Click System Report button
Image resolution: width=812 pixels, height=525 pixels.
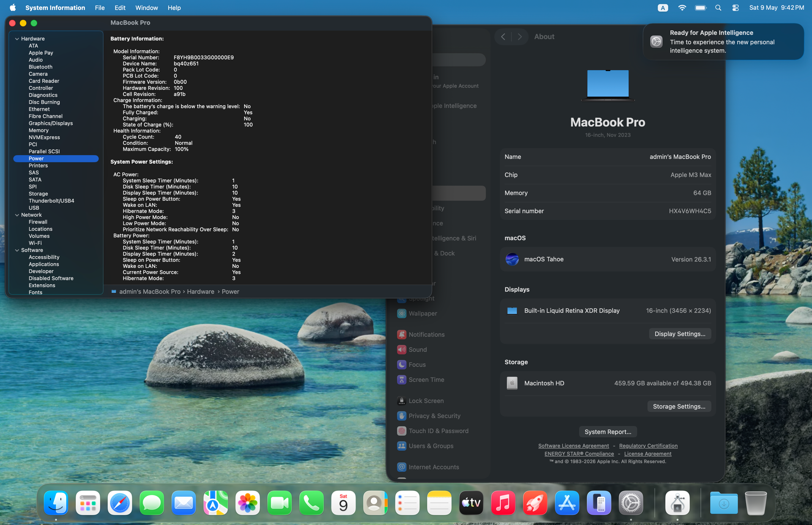[x=608, y=432]
